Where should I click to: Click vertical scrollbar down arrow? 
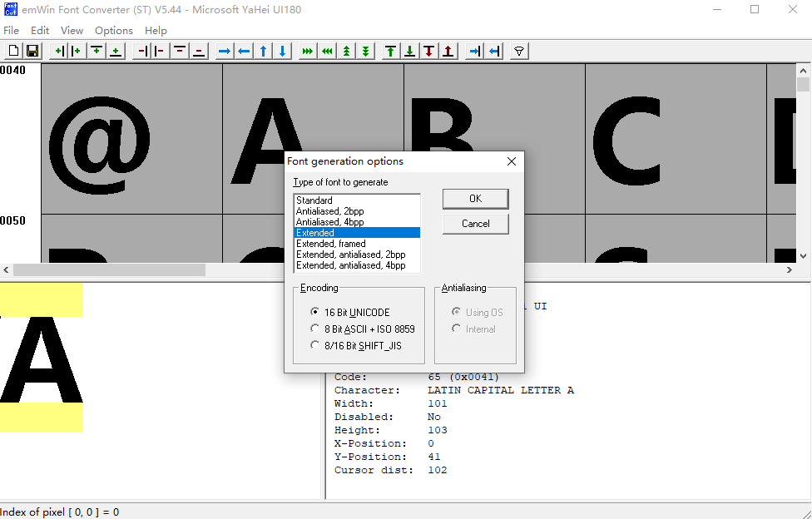coord(803,256)
